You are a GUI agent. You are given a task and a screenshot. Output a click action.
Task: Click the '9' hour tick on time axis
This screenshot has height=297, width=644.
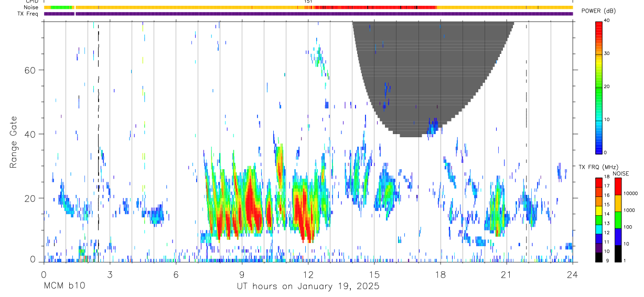point(242,274)
